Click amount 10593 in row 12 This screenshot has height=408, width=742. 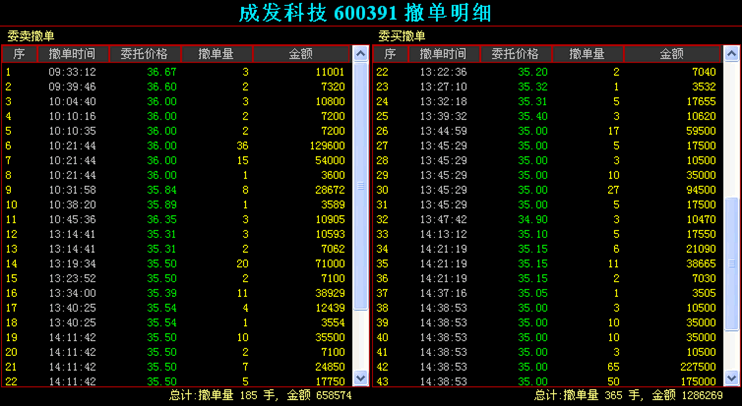(330, 234)
